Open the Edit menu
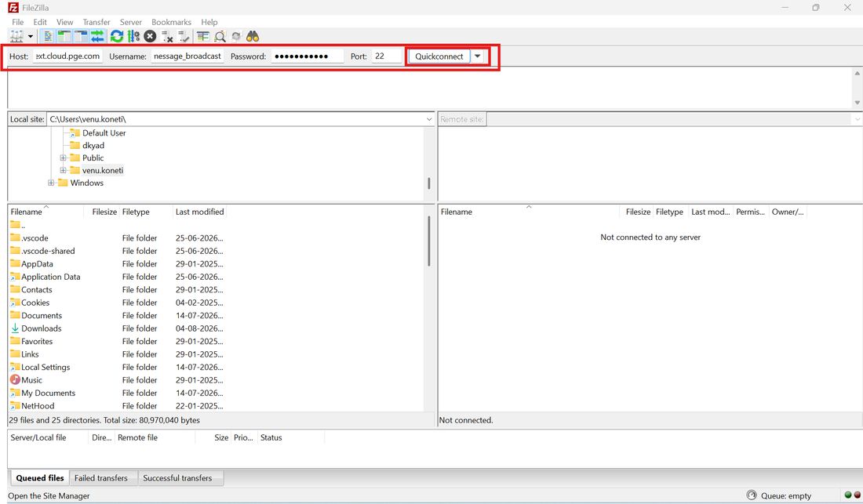 (40, 22)
